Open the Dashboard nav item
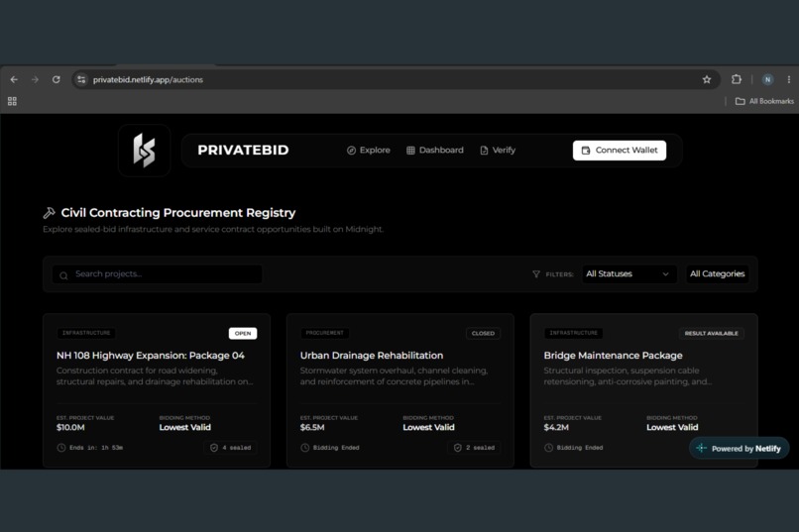Image resolution: width=799 pixels, height=532 pixels. pos(435,151)
